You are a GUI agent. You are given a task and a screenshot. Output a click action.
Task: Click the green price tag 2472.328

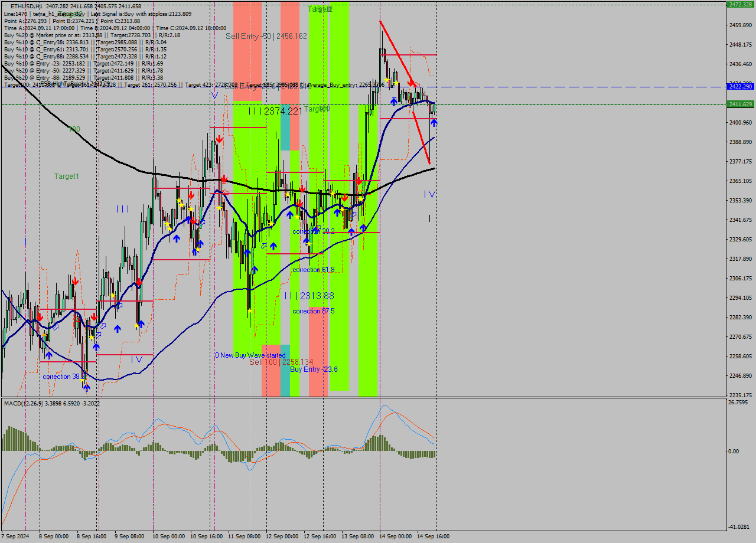click(740, 4)
